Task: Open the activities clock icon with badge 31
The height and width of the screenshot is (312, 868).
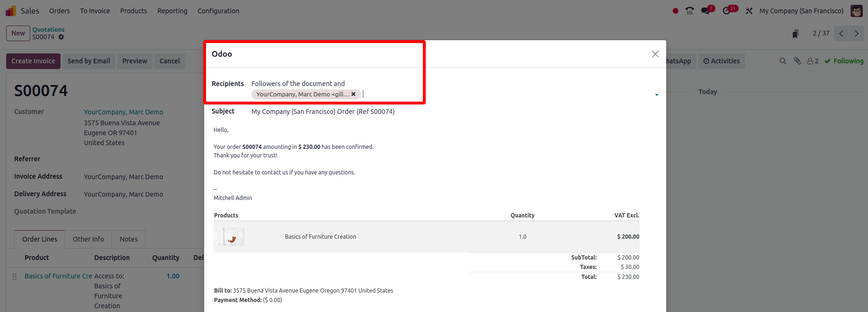Action: click(727, 11)
